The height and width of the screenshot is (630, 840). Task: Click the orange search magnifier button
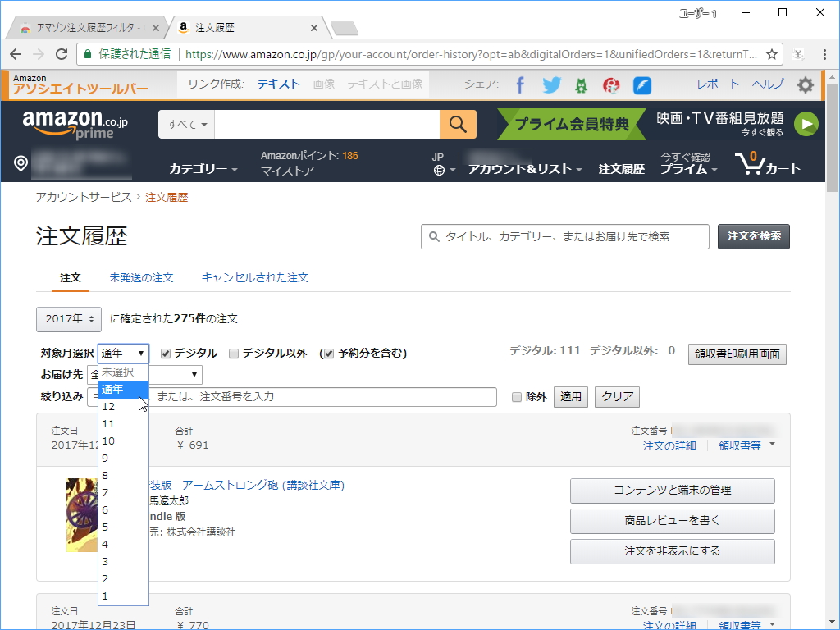pyautogui.click(x=458, y=124)
